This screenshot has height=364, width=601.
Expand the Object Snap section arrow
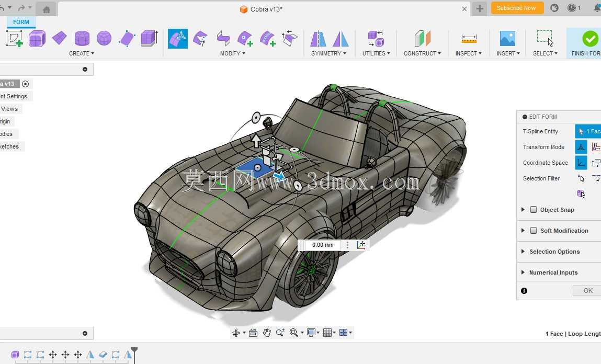[523, 210]
